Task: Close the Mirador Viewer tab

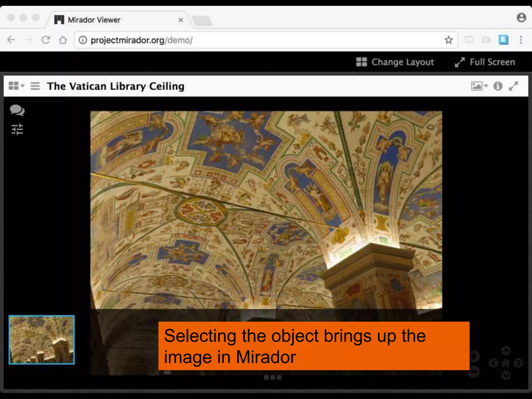Action: 181,20
